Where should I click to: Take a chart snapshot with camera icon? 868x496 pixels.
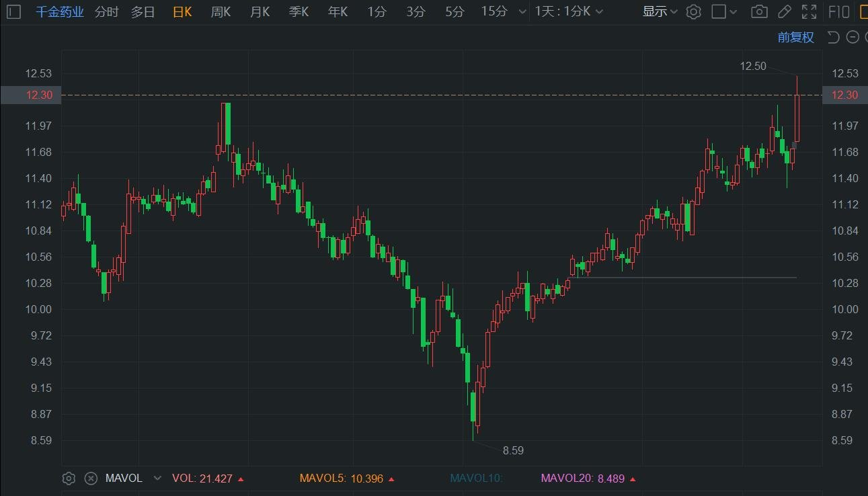(x=759, y=11)
